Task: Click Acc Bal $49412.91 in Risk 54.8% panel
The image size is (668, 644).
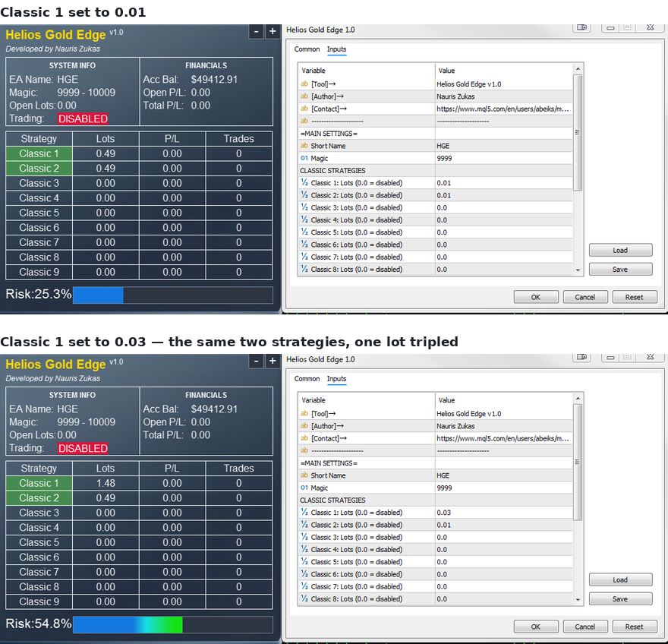Action: [190, 409]
